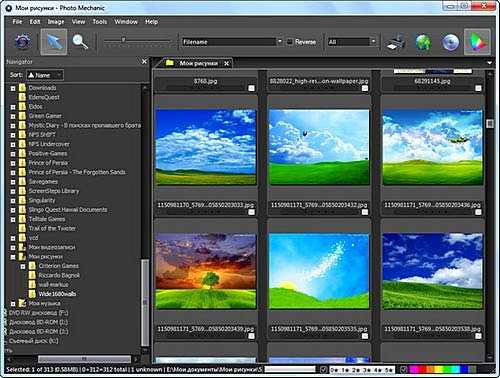Click the status bar search input field

click(x=290, y=369)
